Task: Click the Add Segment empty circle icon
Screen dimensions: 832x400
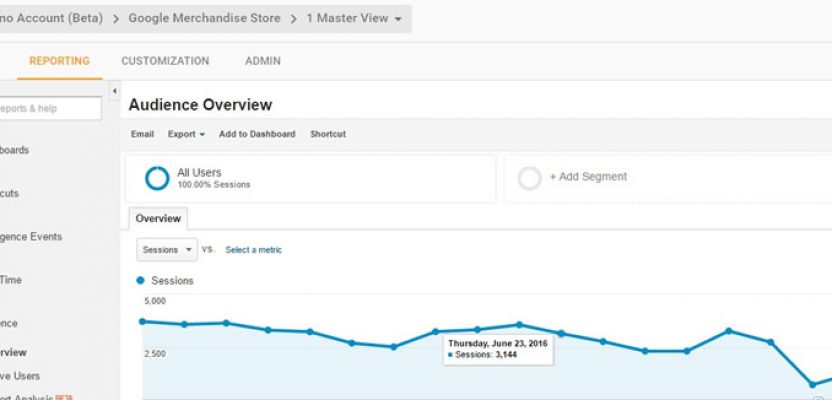Action: pos(529,178)
